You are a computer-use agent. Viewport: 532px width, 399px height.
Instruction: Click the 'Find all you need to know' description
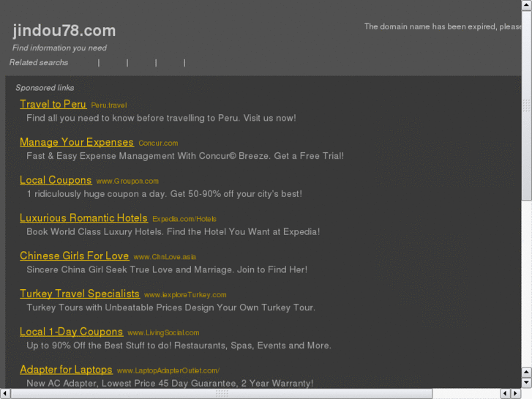point(161,118)
